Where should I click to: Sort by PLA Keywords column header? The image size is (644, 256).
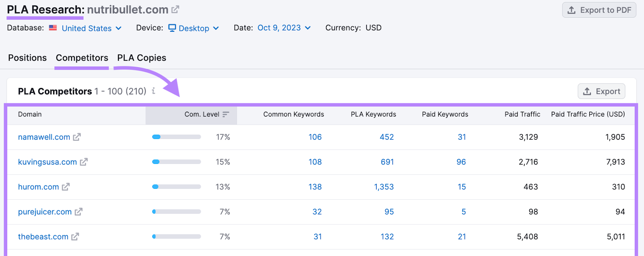click(x=373, y=115)
